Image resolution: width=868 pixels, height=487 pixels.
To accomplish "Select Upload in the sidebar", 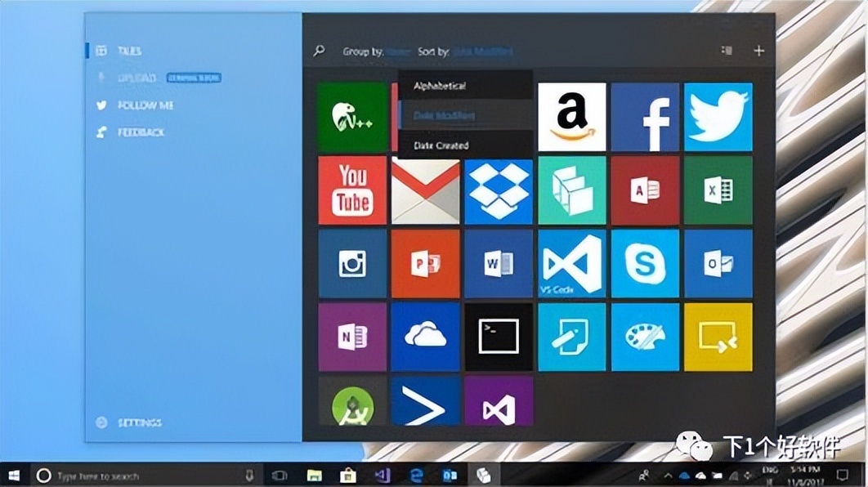I will tap(136, 78).
